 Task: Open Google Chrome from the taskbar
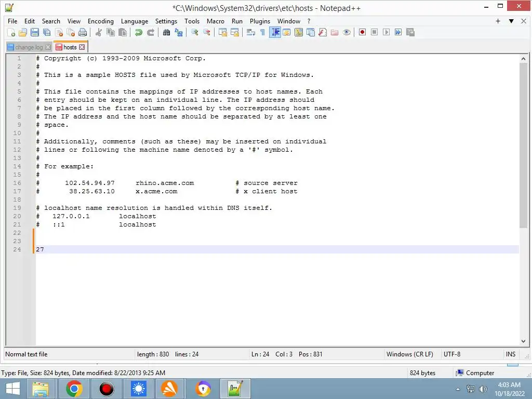[74, 389]
